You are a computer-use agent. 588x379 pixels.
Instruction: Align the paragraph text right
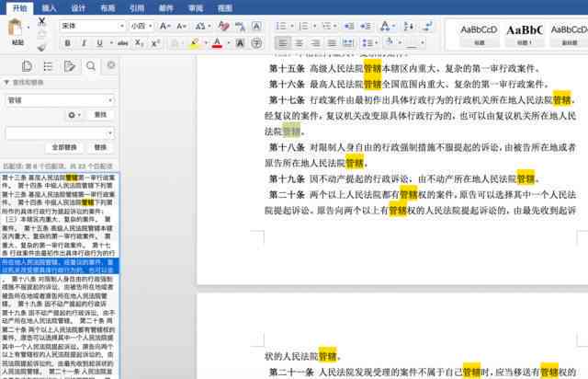pyautogui.click(x=315, y=43)
